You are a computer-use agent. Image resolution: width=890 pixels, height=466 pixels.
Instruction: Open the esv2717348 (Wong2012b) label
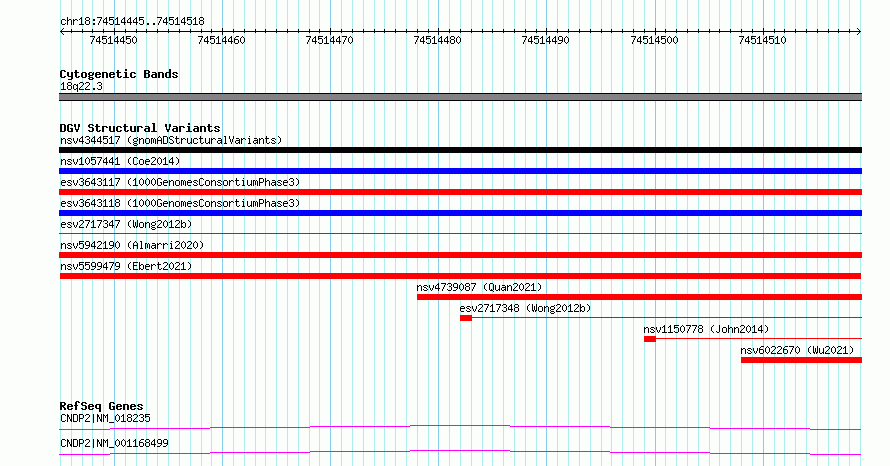tap(525, 308)
